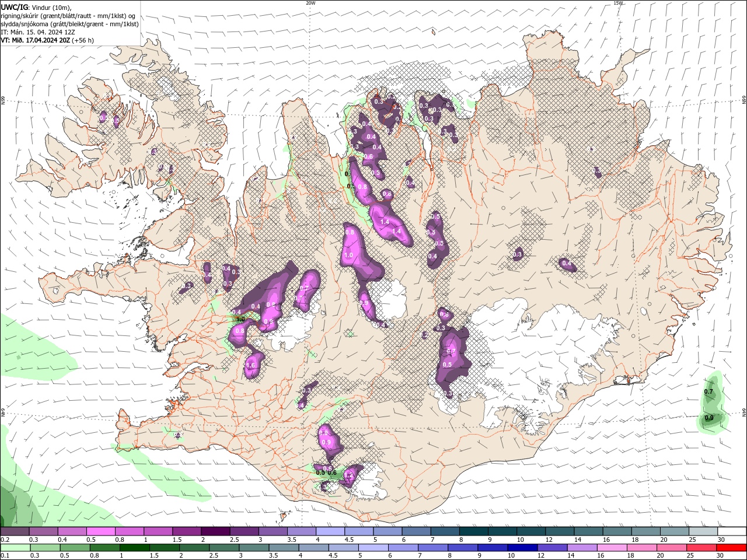Pick the 0.8 magenta swatch in the snow scale
Viewport: 747px width, 560px height.
click(x=129, y=531)
